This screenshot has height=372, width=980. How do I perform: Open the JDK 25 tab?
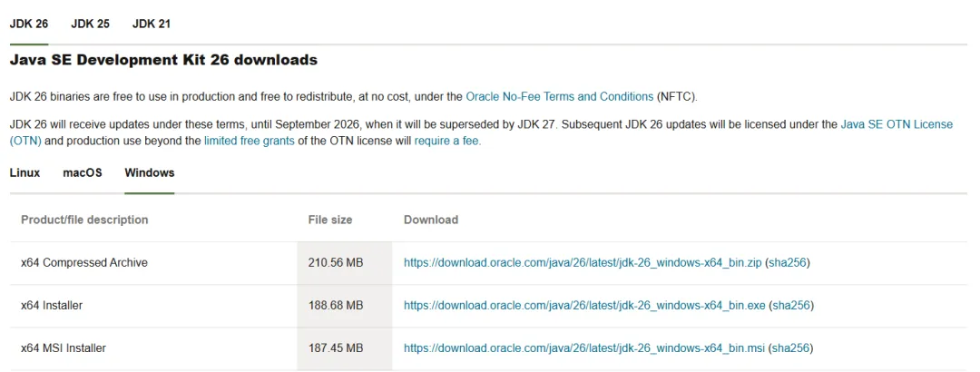(x=90, y=24)
